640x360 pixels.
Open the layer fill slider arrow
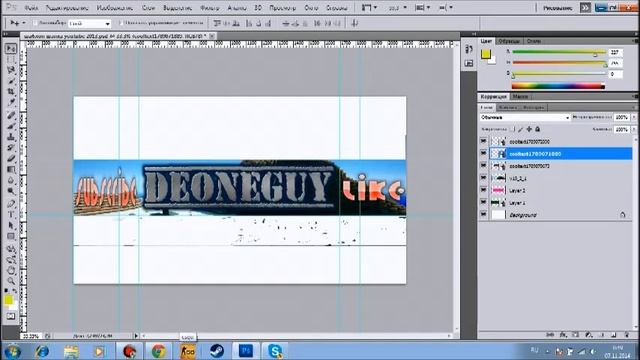pyautogui.click(x=634, y=129)
